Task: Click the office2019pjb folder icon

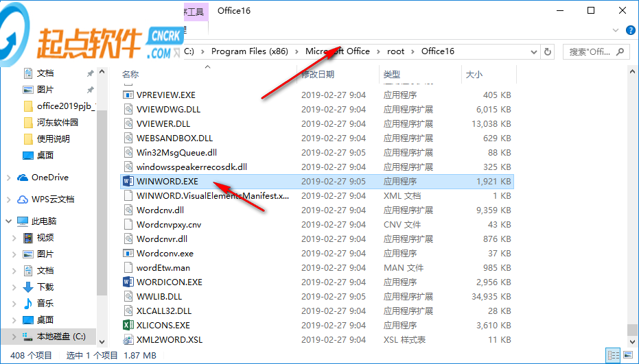Action: [28, 106]
